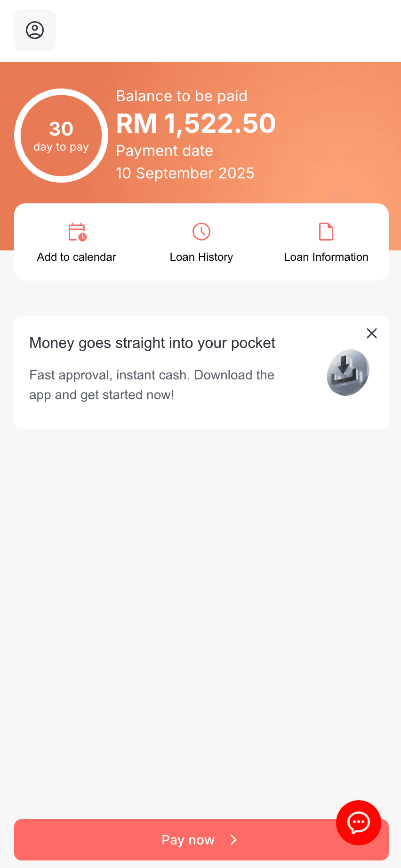The image size is (401, 868).
Task: Click the silver download app icon
Action: [348, 372]
